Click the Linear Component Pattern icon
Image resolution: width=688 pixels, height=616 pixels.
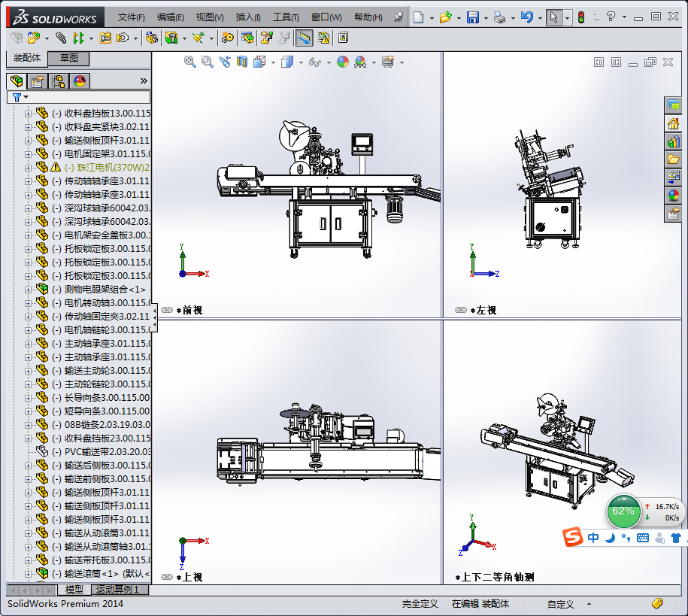point(78,38)
